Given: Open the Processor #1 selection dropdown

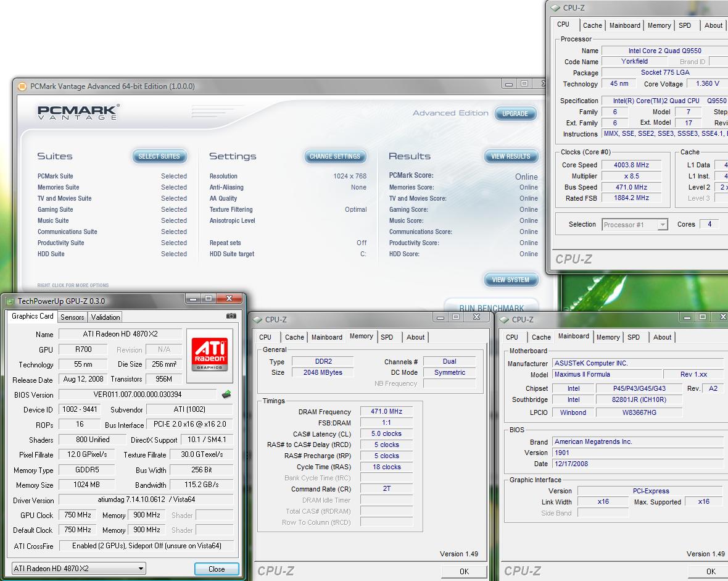Looking at the screenshot, I should [663, 225].
